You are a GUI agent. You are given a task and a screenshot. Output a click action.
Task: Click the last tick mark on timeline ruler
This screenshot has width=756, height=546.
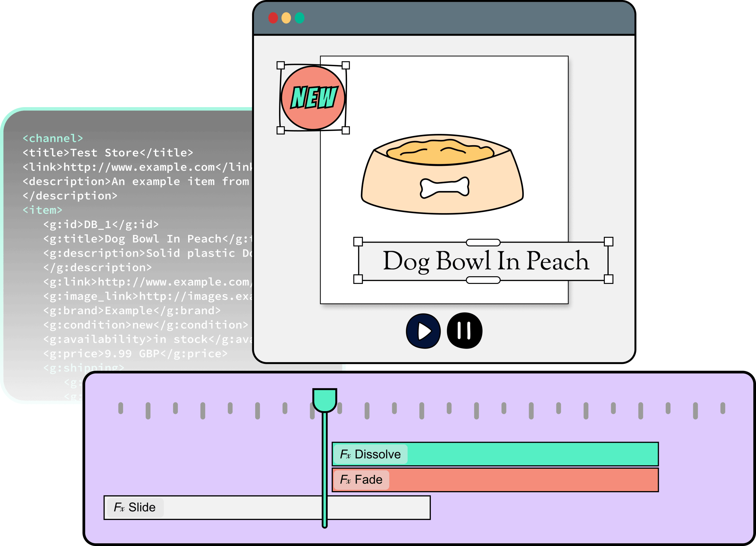pyautogui.click(x=723, y=408)
